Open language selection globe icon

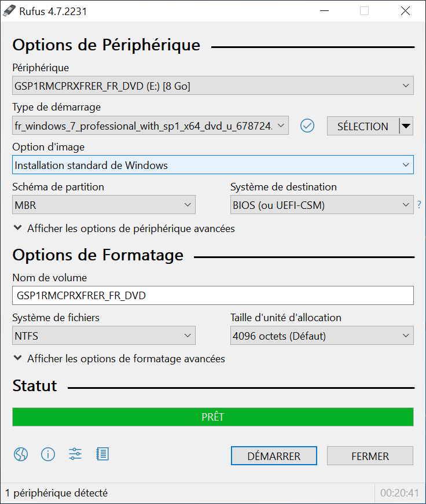(x=21, y=454)
